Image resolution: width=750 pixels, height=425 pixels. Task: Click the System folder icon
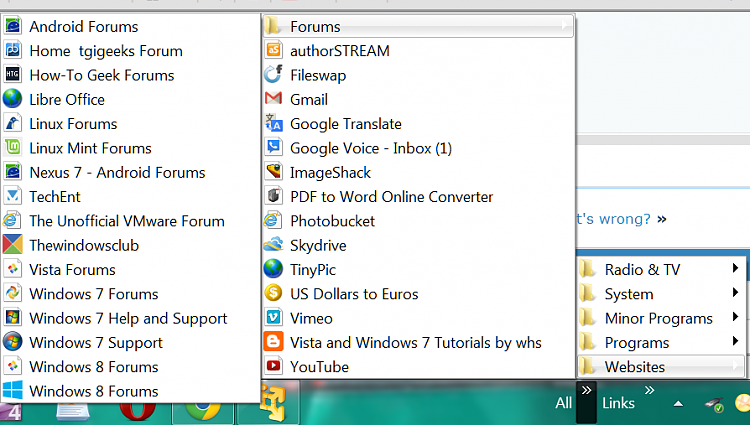coord(587,293)
